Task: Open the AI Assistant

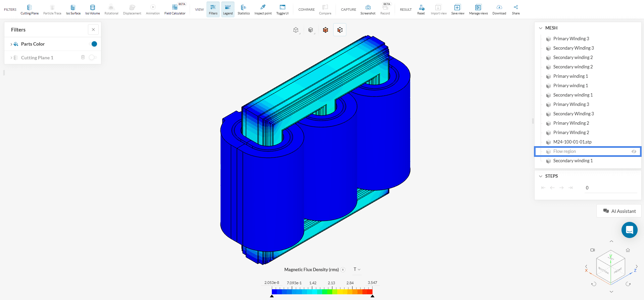Action: click(619, 211)
